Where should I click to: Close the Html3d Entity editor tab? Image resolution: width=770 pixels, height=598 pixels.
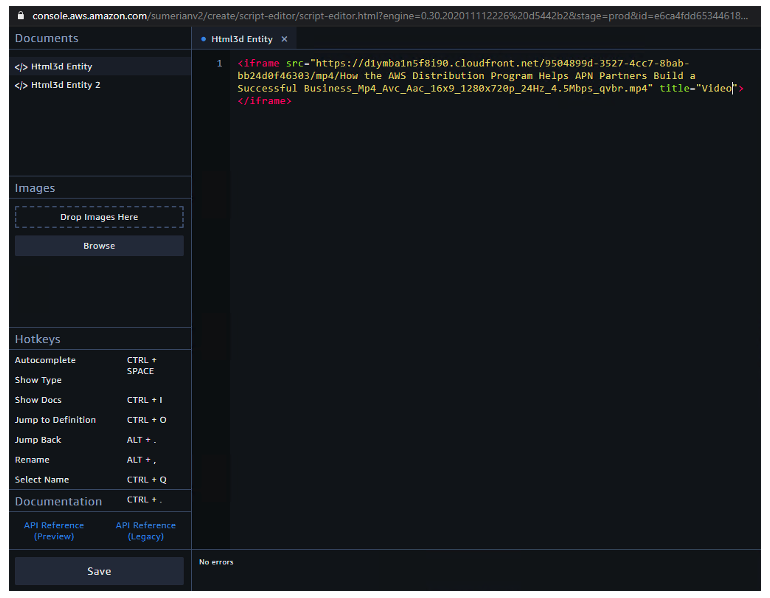point(284,39)
